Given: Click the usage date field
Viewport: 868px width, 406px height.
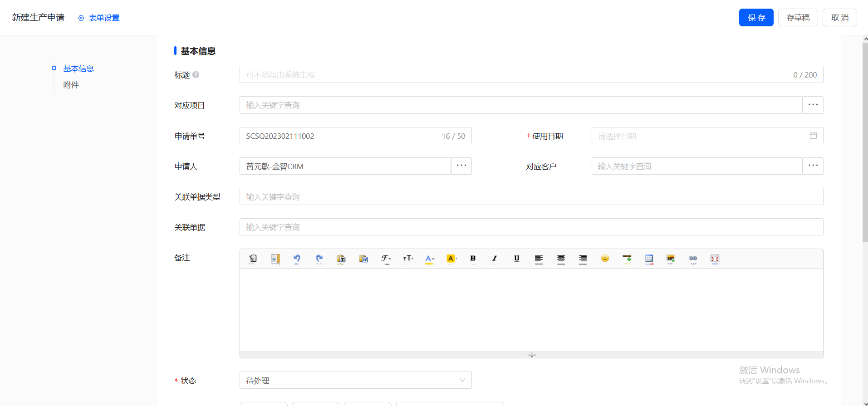Looking at the screenshot, I should coord(707,136).
